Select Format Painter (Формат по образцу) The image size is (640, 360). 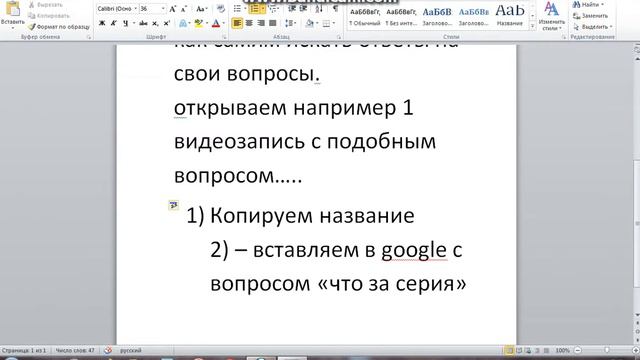coord(59,27)
